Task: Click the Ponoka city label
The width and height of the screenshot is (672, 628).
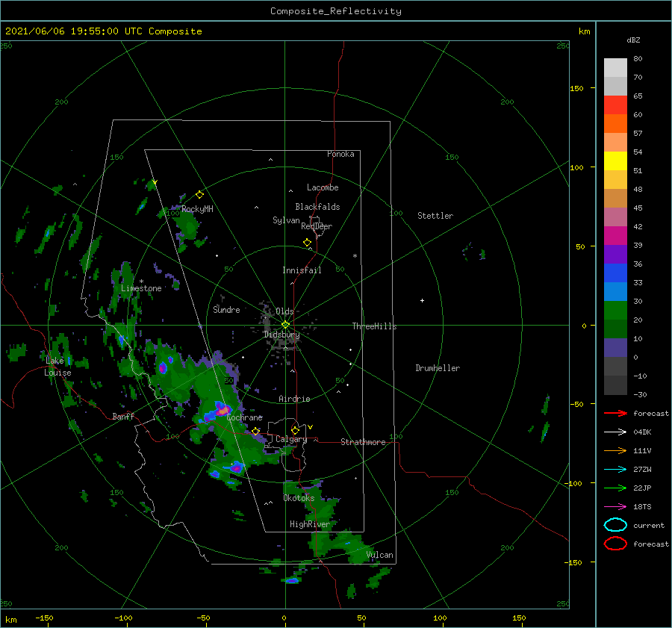Action: pos(340,154)
